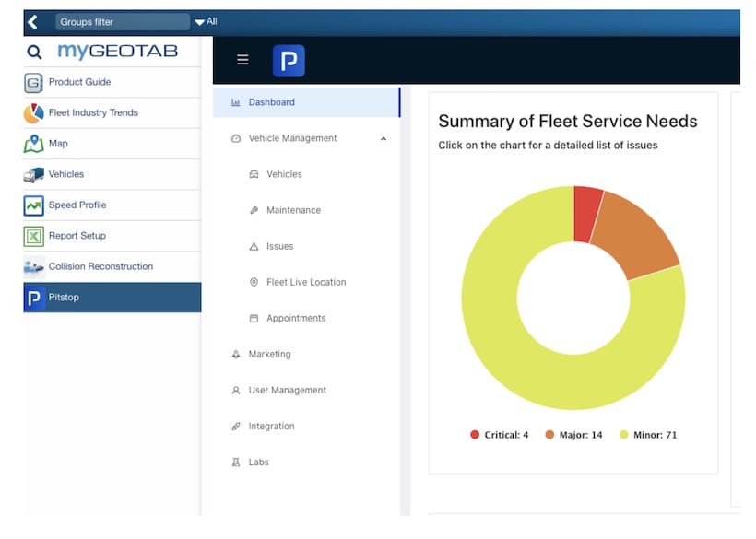Click the Marketing bell icon
Image resolution: width=756 pixels, height=539 pixels.
(236, 354)
